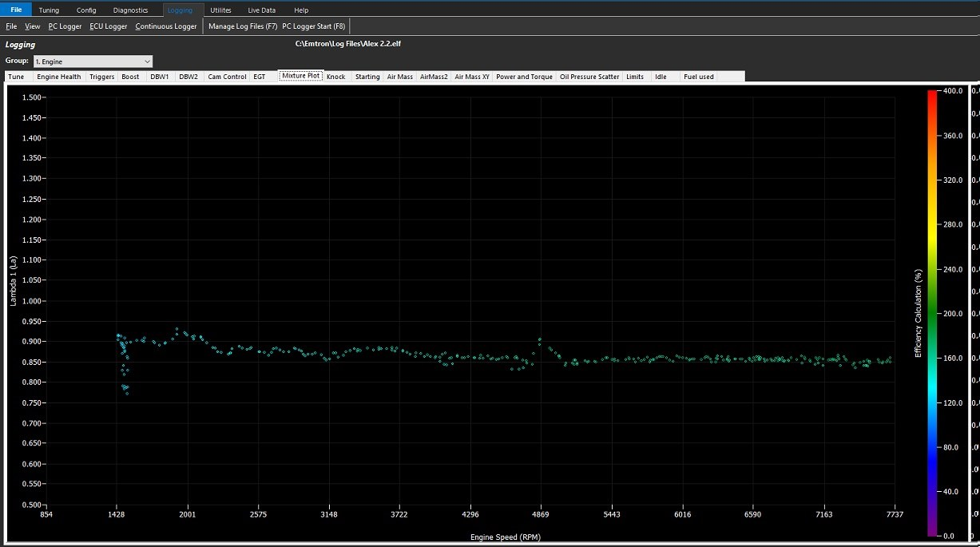The image size is (980, 547).
Task: Switch to the Engine Health tab
Action: (59, 77)
